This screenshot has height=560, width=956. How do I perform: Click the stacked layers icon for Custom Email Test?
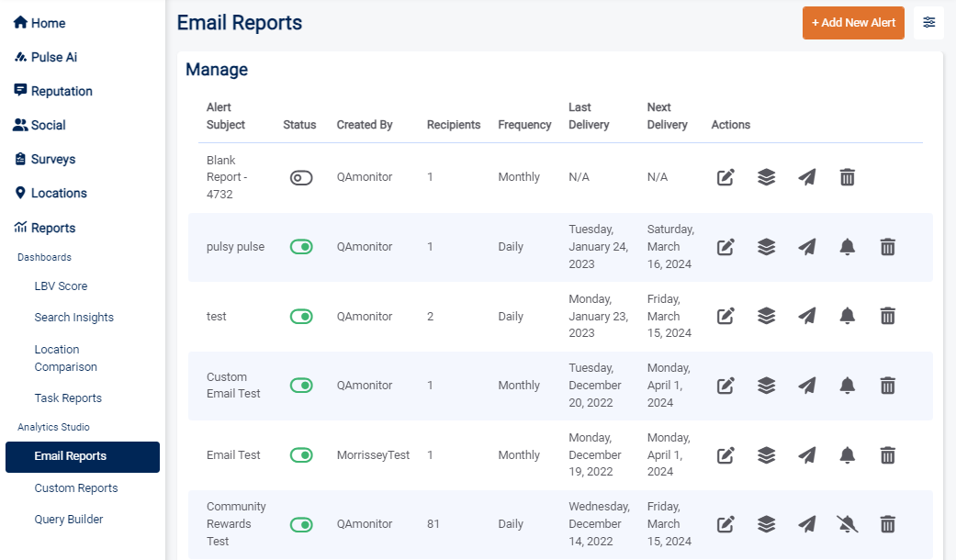(x=766, y=385)
